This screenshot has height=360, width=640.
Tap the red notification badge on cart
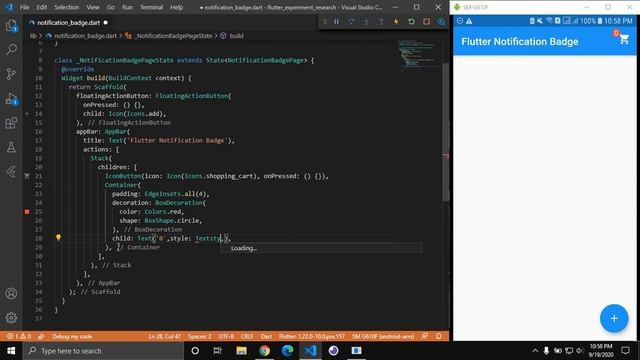pos(616,33)
